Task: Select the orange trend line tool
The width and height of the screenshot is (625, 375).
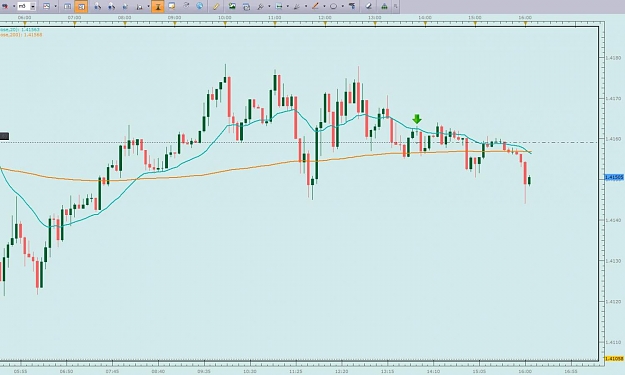Action: [x=315, y=6]
